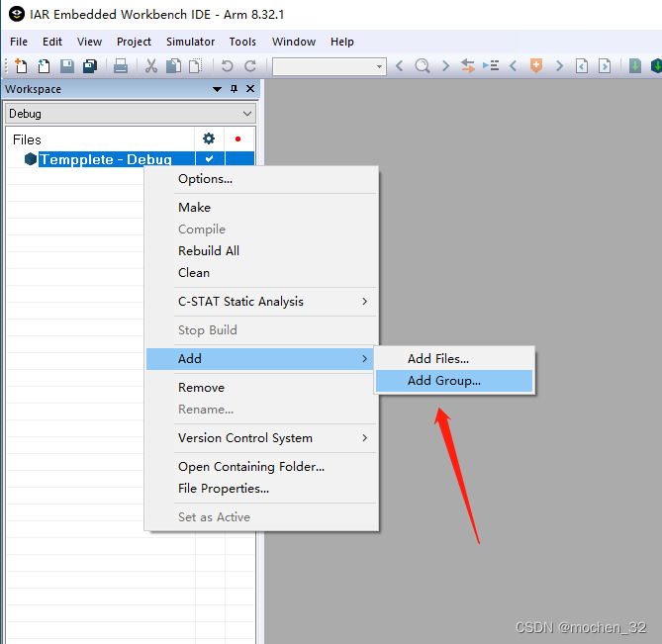This screenshot has width=662, height=644.
Task: Toggle the orange Bookmark icon
Action: 536,66
